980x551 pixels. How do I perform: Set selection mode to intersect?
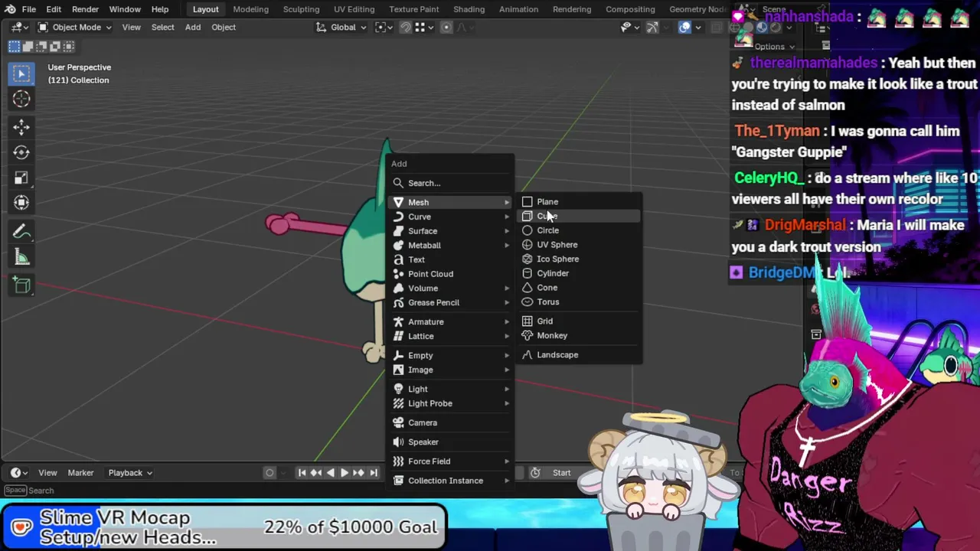point(68,47)
